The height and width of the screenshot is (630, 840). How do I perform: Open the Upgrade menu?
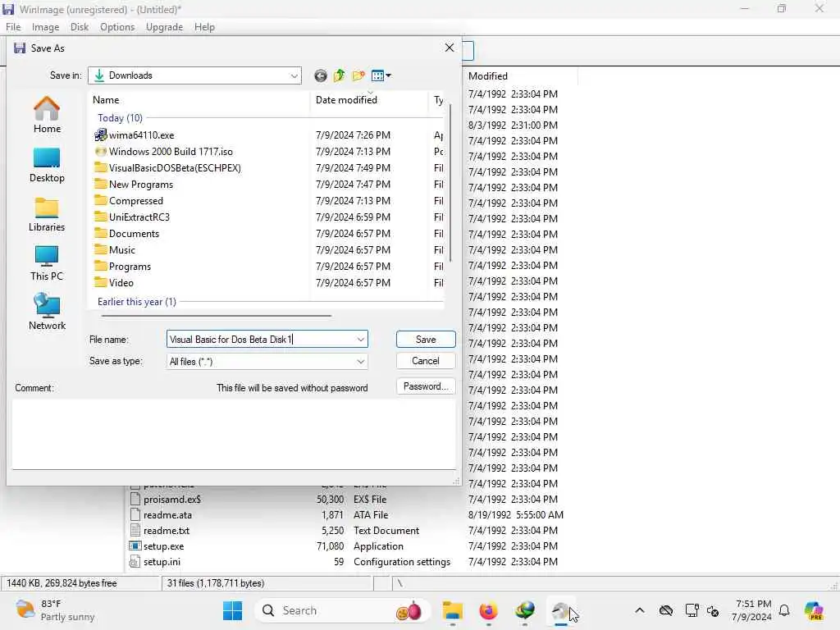click(x=164, y=27)
